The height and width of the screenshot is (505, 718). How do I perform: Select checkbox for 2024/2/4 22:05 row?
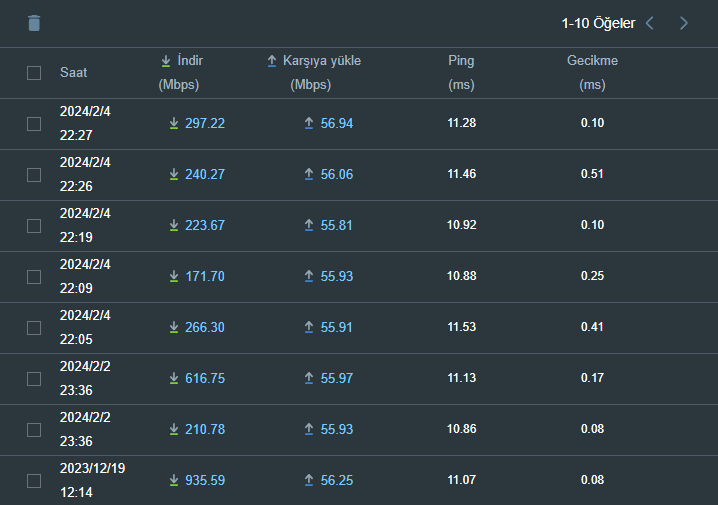pos(34,328)
